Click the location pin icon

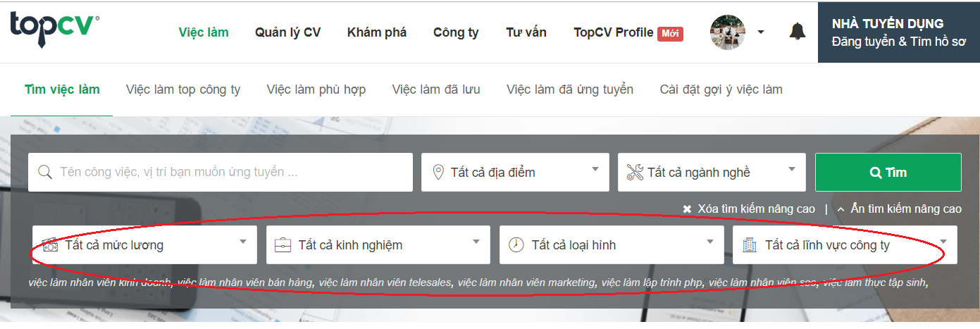[438, 173]
